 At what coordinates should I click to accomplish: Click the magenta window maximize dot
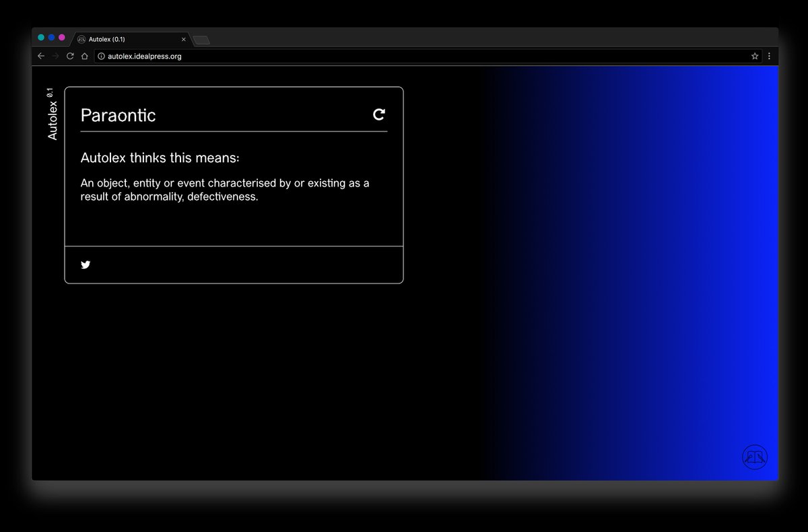coord(62,38)
